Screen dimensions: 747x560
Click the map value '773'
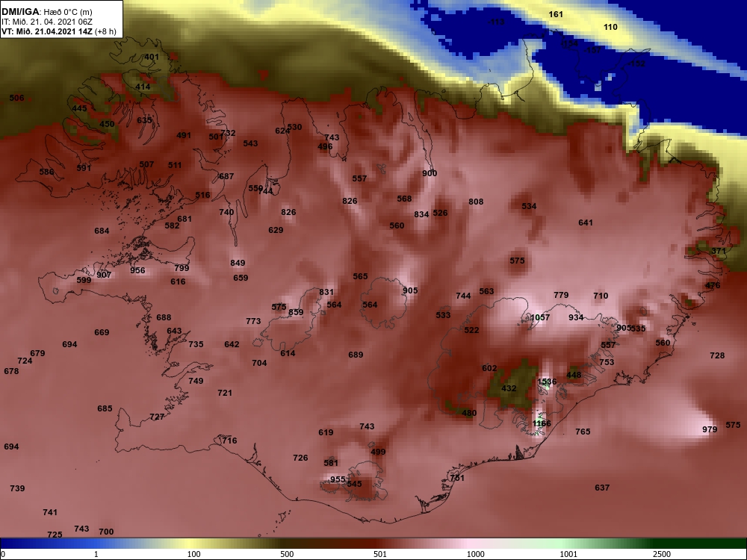pos(253,321)
